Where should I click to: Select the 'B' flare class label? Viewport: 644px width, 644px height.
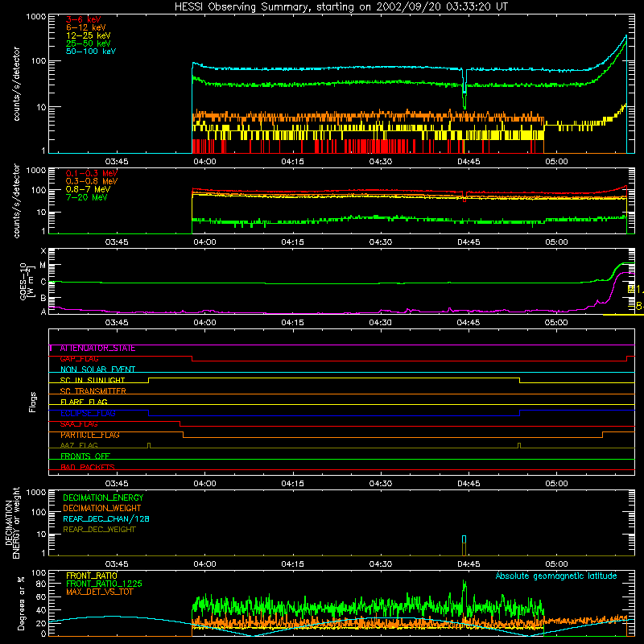coord(43,298)
